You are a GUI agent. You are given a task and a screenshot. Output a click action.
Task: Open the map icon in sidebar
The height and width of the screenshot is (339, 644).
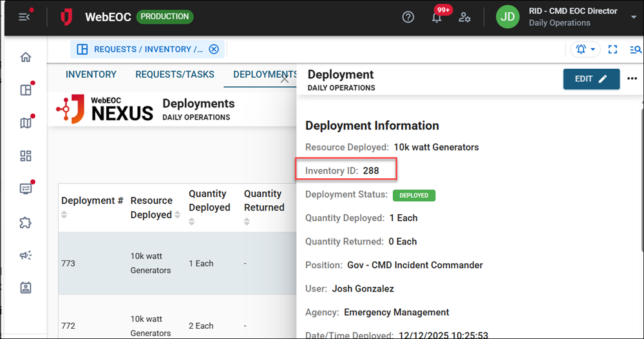pyautogui.click(x=26, y=123)
